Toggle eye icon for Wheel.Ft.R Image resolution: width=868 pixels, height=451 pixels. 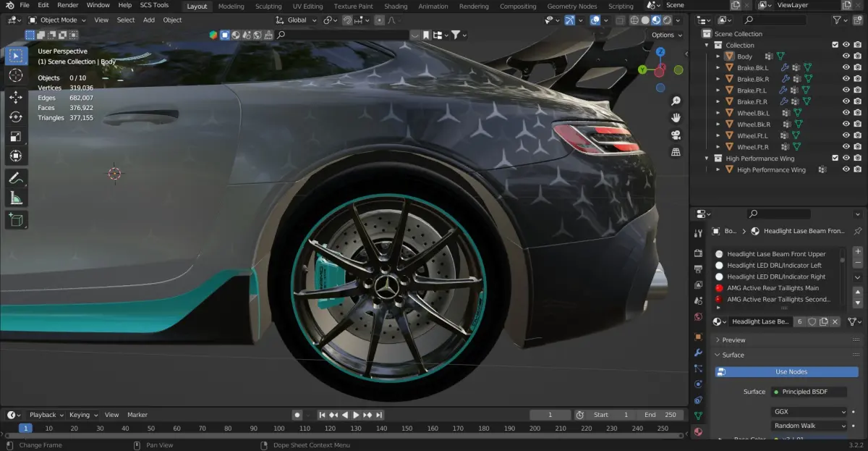coord(846,147)
